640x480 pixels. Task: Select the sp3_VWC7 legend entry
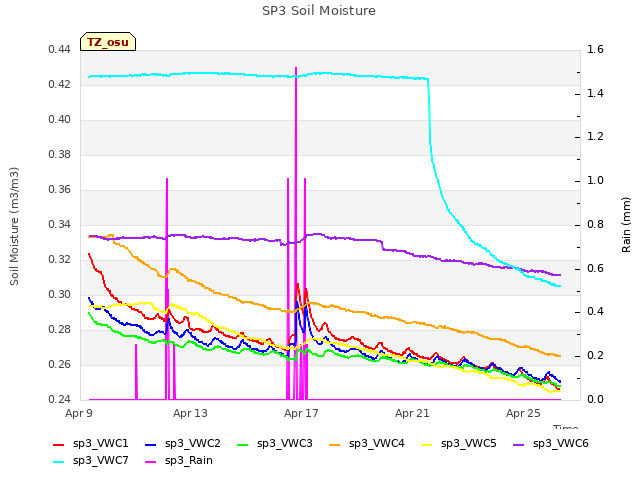point(91,460)
